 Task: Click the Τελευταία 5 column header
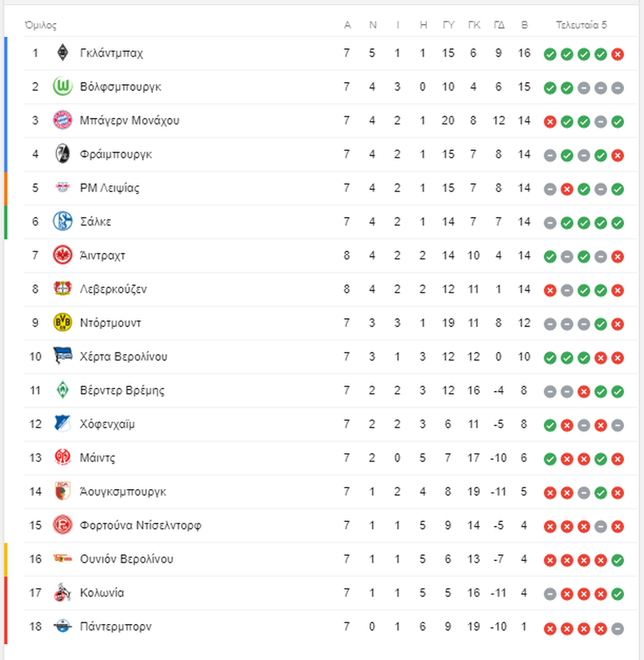coord(581,25)
